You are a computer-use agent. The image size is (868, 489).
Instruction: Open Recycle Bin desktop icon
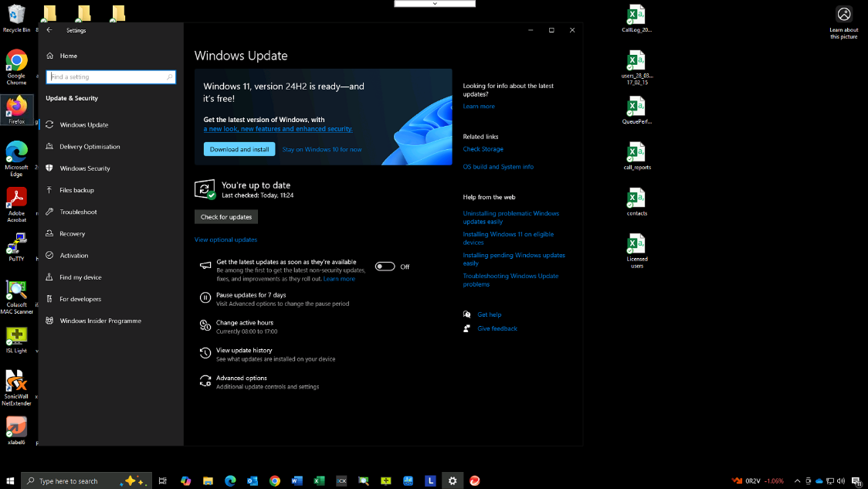[x=17, y=19]
